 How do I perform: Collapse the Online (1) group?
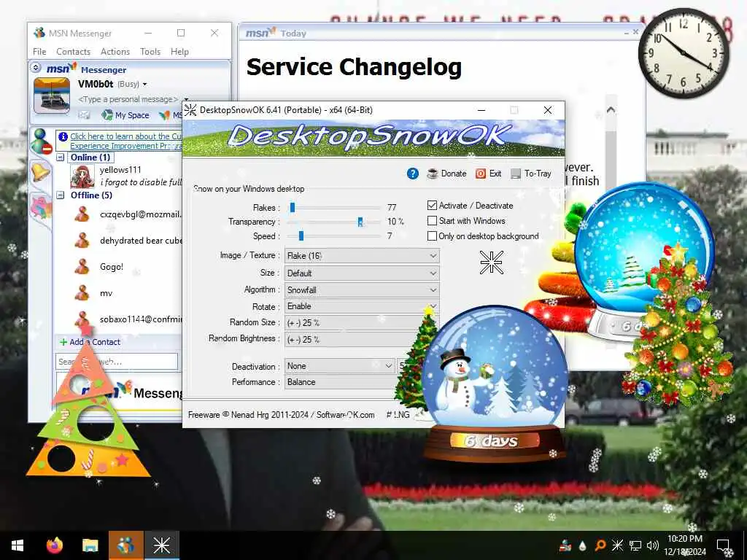[x=61, y=157]
